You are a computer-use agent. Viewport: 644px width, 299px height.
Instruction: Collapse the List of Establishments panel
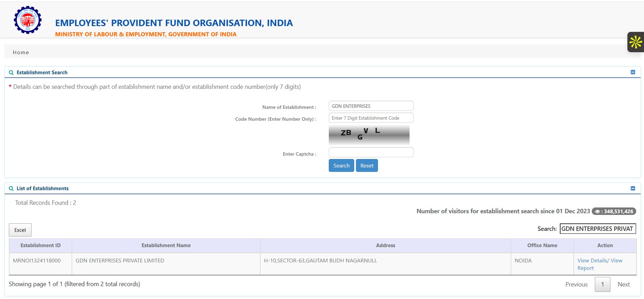632,188
